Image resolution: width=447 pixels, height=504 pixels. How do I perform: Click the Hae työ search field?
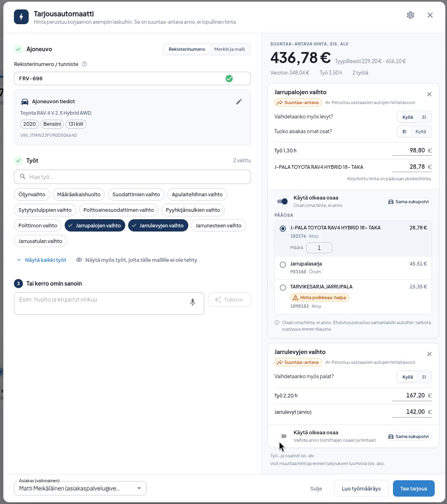tap(132, 177)
